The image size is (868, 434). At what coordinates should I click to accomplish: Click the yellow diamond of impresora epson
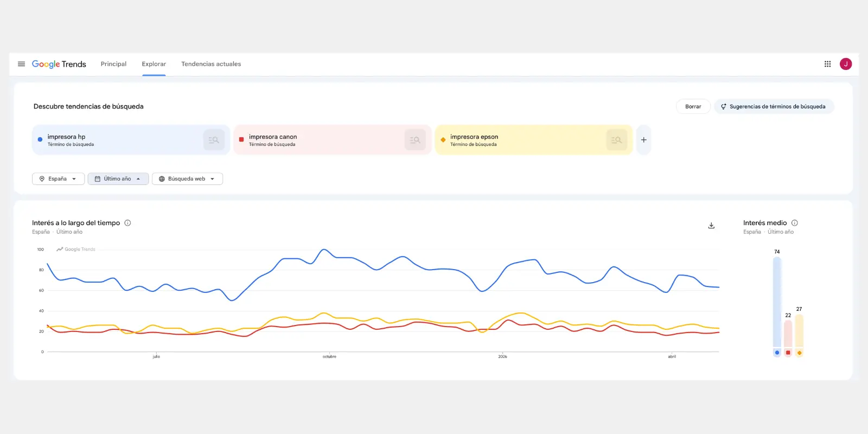coord(443,139)
